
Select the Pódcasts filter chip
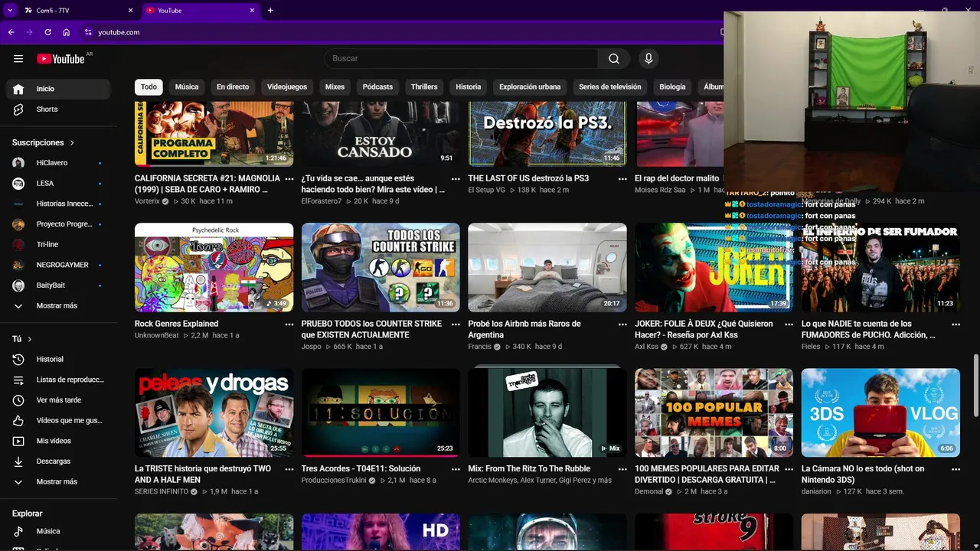pos(377,87)
